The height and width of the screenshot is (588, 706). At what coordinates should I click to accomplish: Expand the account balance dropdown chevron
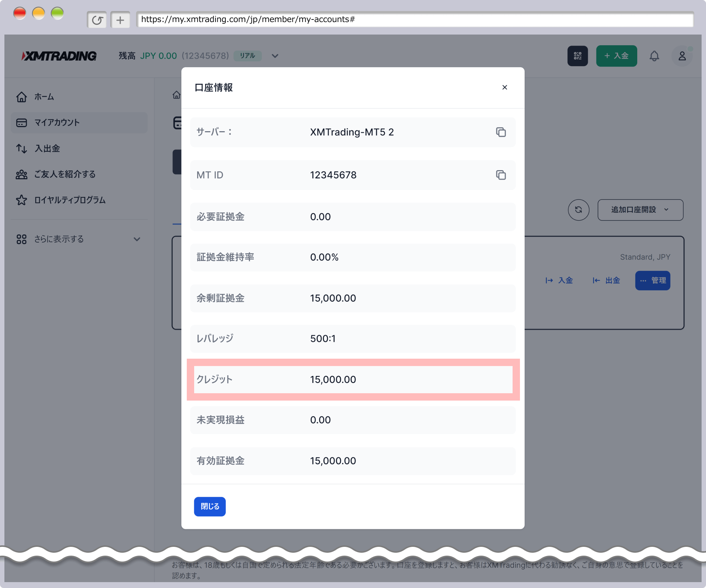click(x=275, y=56)
